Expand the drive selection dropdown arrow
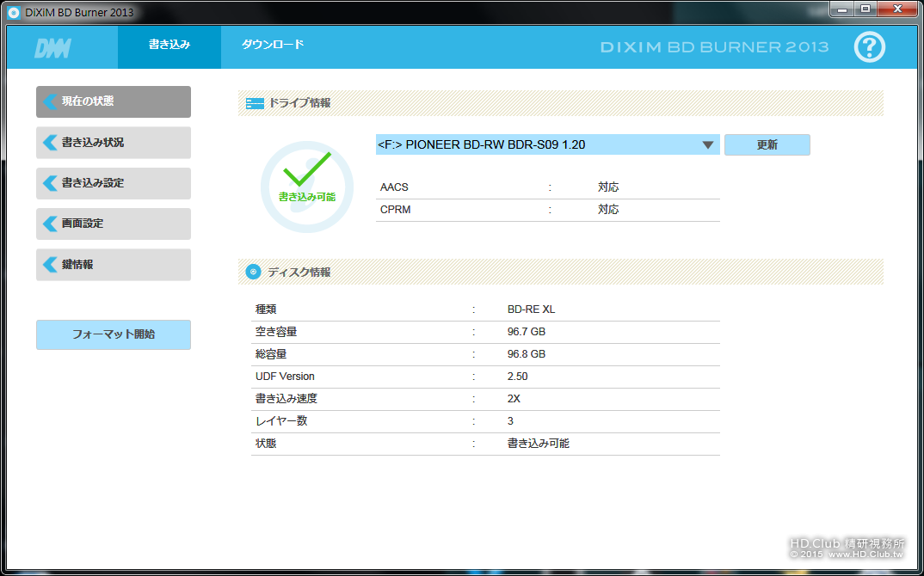This screenshot has width=924, height=576. click(708, 145)
